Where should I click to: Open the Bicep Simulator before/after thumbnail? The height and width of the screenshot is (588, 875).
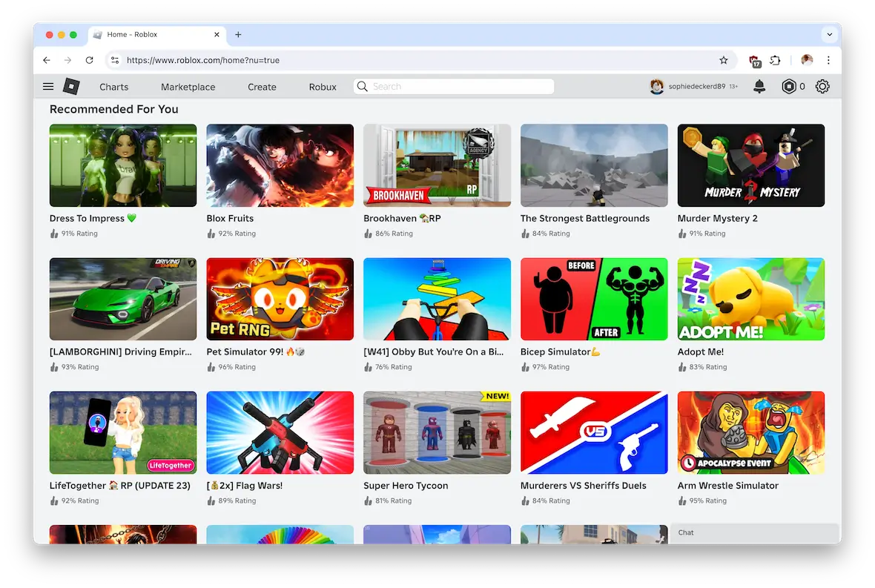(594, 299)
